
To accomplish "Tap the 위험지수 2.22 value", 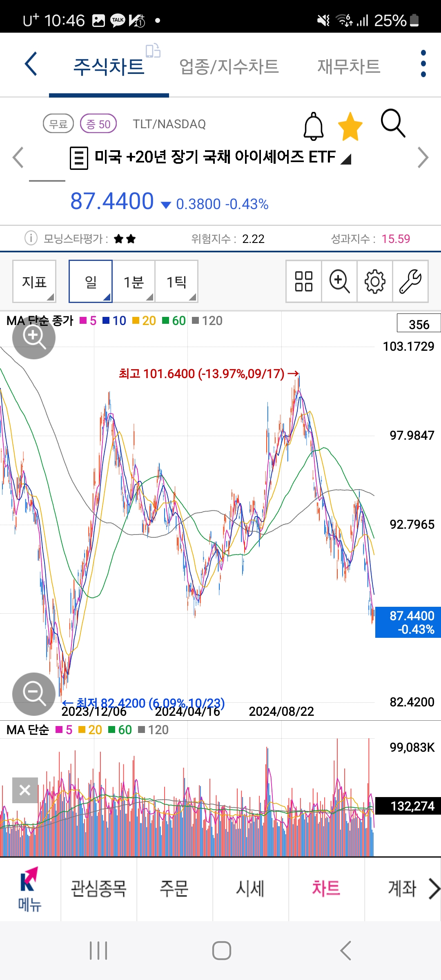I will (253, 238).
